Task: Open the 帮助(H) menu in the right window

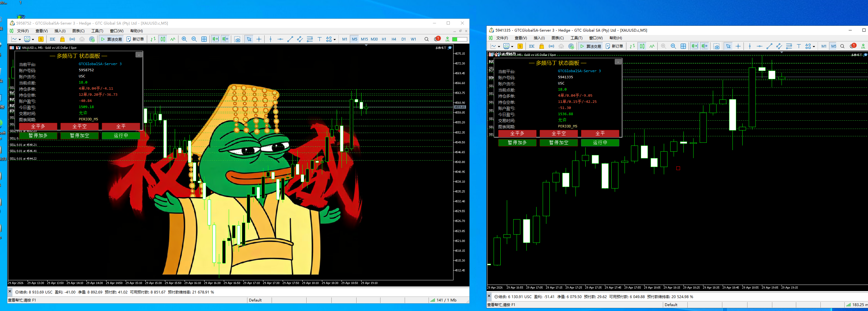Action: (x=616, y=38)
